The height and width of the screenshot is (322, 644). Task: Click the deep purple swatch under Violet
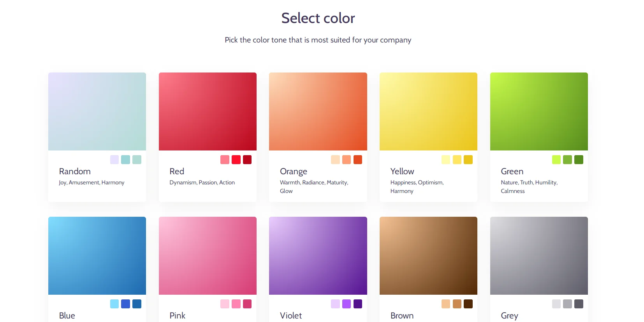(x=358, y=304)
